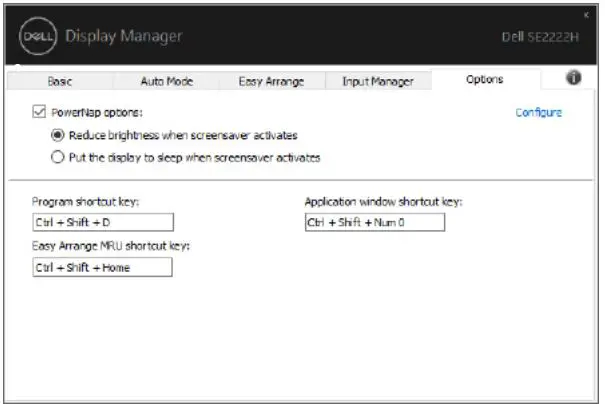This screenshot has width=605, height=404.
Task: Switch to the Basic tab
Action: point(60,81)
